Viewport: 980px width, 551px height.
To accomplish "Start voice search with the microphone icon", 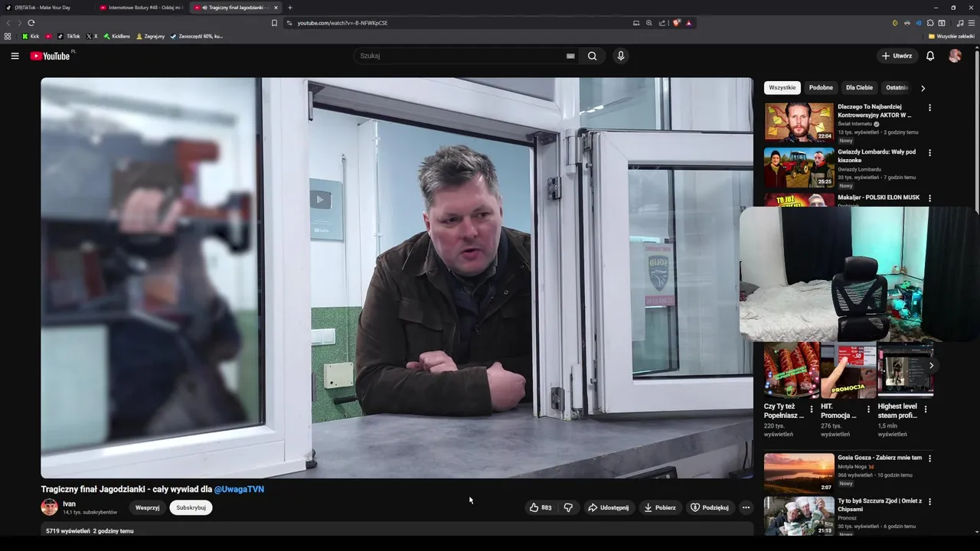I will tap(621, 56).
